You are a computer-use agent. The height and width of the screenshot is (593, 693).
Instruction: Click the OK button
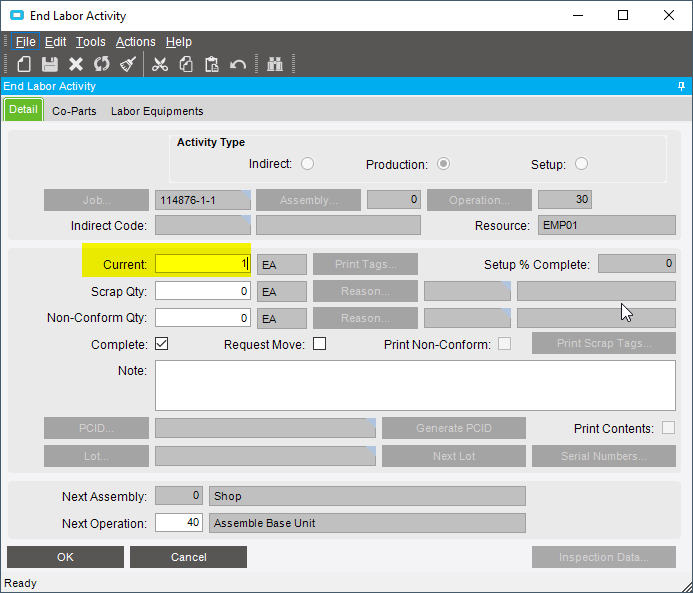pos(65,557)
